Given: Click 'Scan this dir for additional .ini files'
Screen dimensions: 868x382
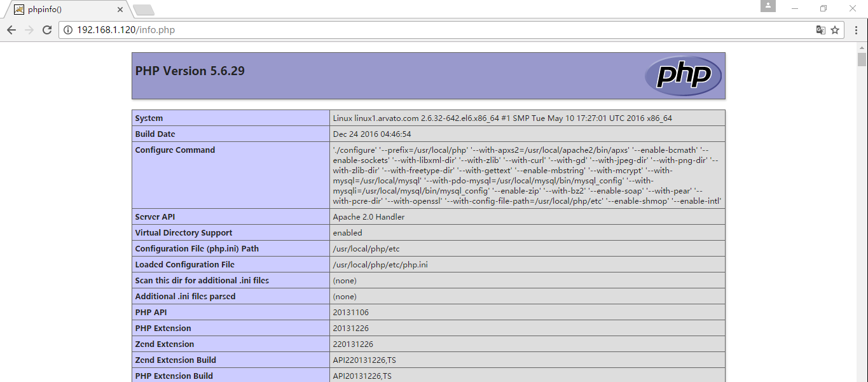Looking at the screenshot, I should [x=202, y=281].
